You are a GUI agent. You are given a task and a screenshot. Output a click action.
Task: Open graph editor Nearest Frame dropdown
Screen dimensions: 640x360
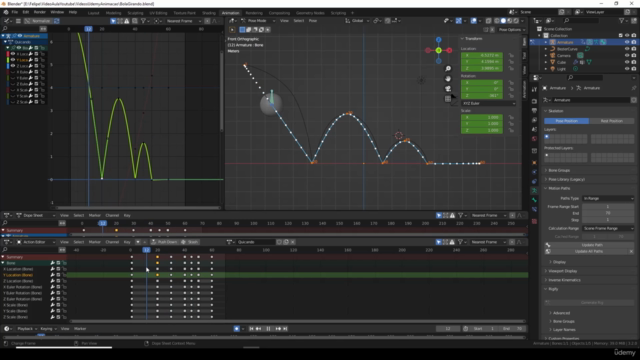coord(184,21)
